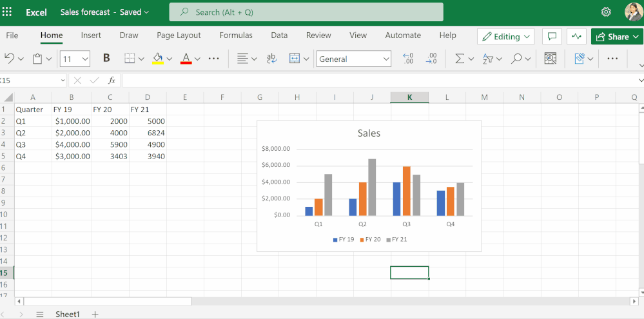
Task: Click Increase Decimal icon
Action: (408, 59)
